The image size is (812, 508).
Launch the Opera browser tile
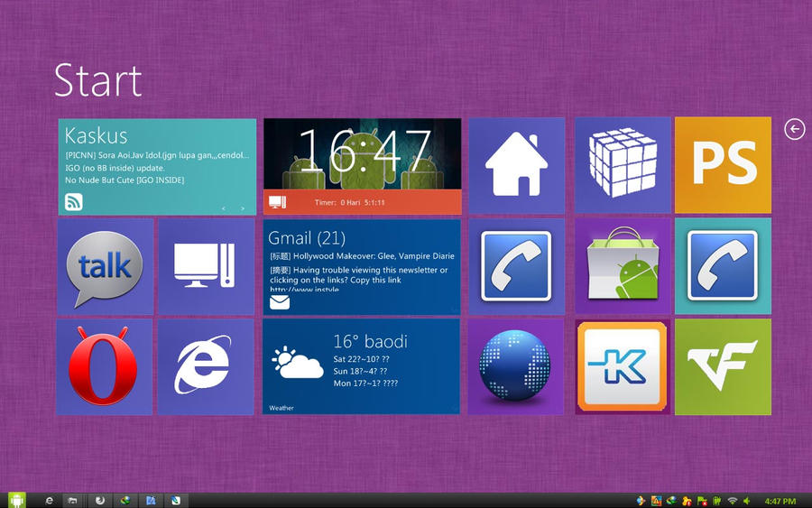coord(104,366)
